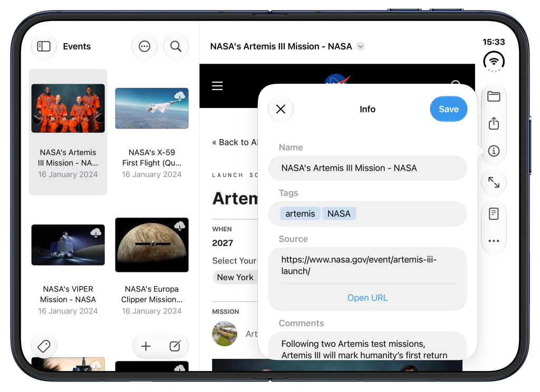540x392 pixels.
Task: Click the 'Back to' link on the webpage
Action: tap(235, 142)
